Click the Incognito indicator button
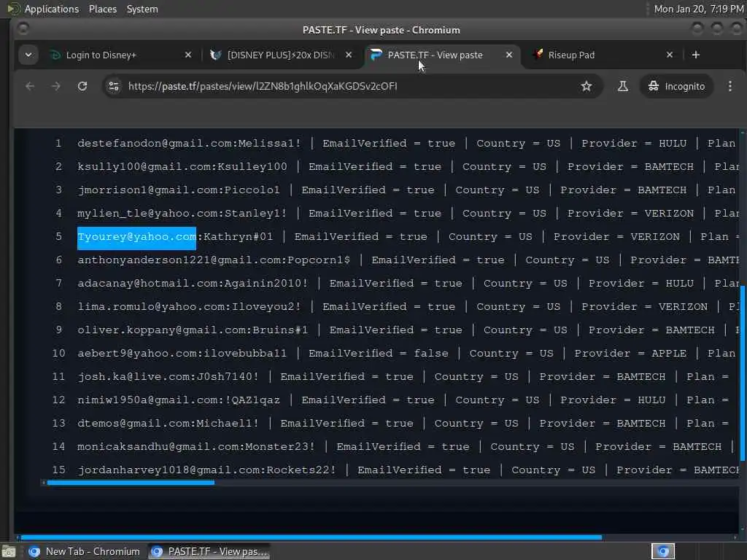The height and width of the screenshot is (560, 747). (x=676, y=86)
